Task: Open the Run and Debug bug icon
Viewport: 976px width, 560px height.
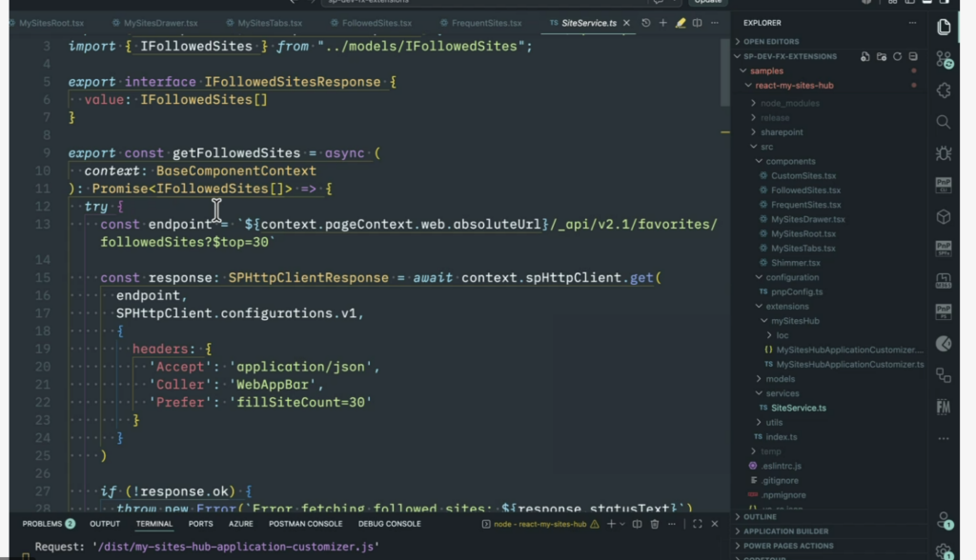Action: 944,153
